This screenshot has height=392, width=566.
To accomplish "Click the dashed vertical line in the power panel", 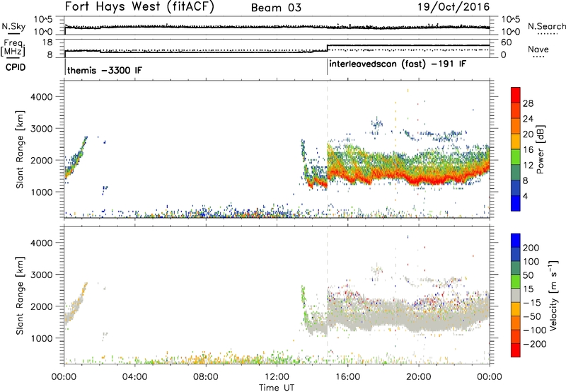I will pyautogui.click(x=328, y=149).
